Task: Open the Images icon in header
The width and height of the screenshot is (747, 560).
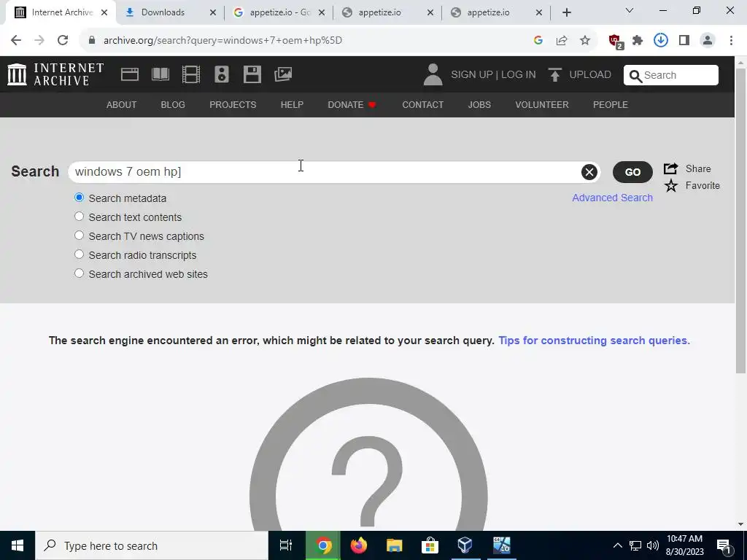Action: pyautogui.click(x=283, y=74)
